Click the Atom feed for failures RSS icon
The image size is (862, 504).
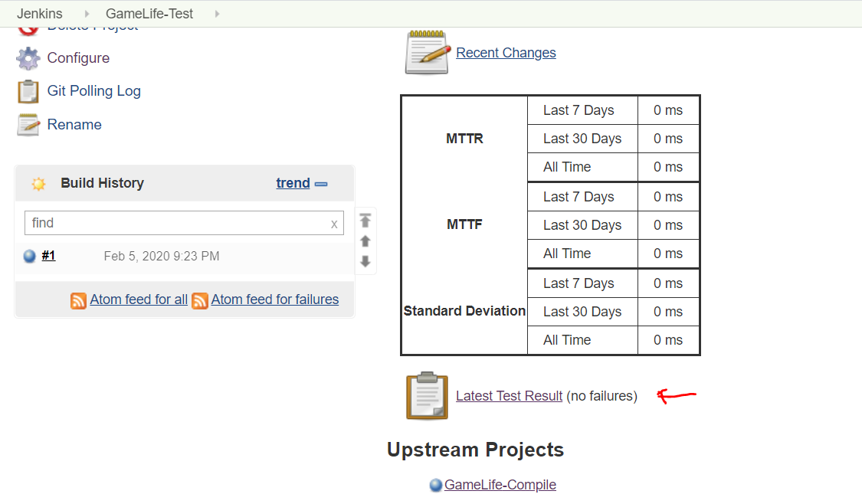[x=200, y=300]
